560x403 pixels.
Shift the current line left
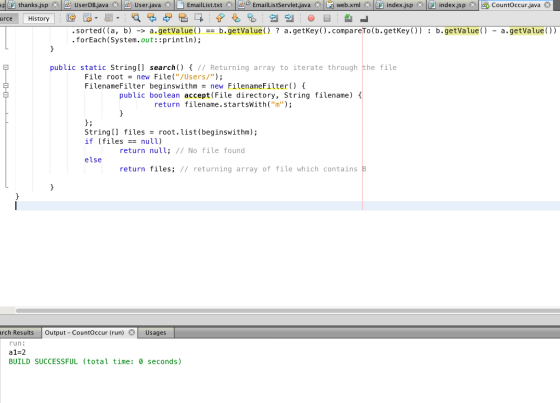[x=274, y=18]
